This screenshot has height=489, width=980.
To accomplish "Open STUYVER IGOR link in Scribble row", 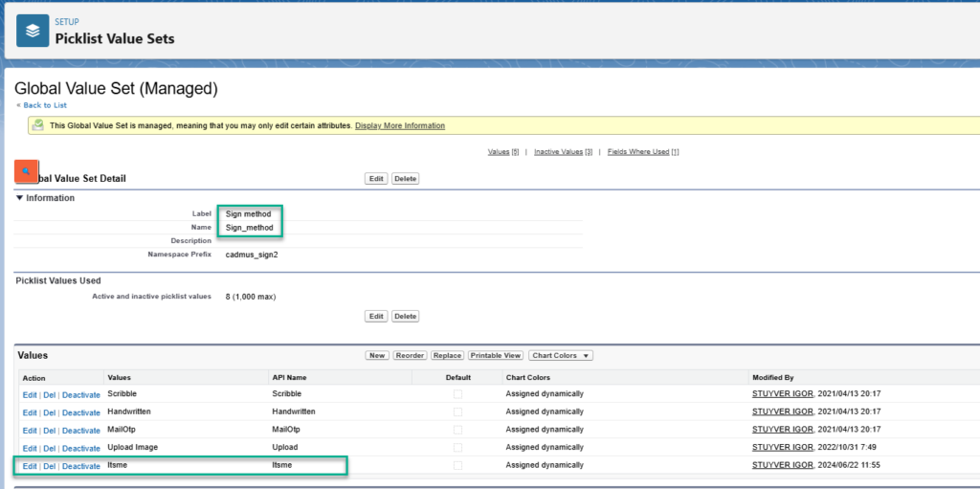I will point(783,394).
